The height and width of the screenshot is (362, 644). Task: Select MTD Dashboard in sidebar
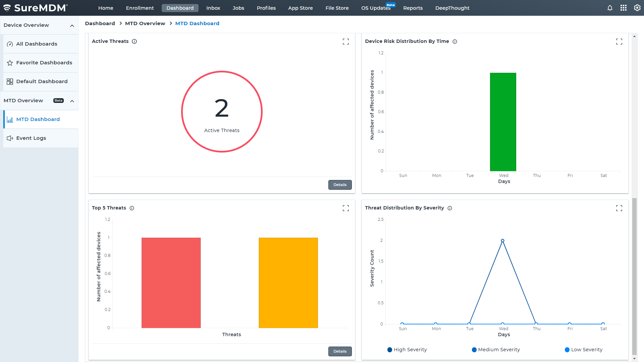point(41,119)
